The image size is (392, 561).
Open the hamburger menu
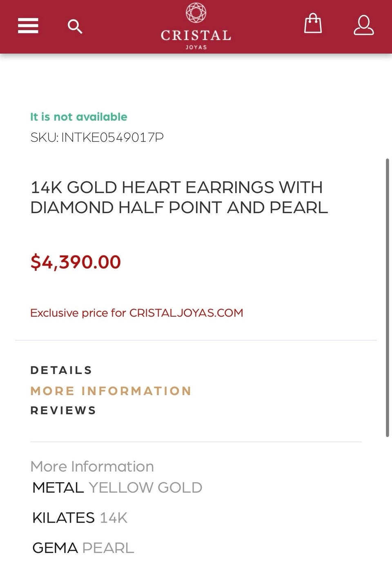point(28,26)
